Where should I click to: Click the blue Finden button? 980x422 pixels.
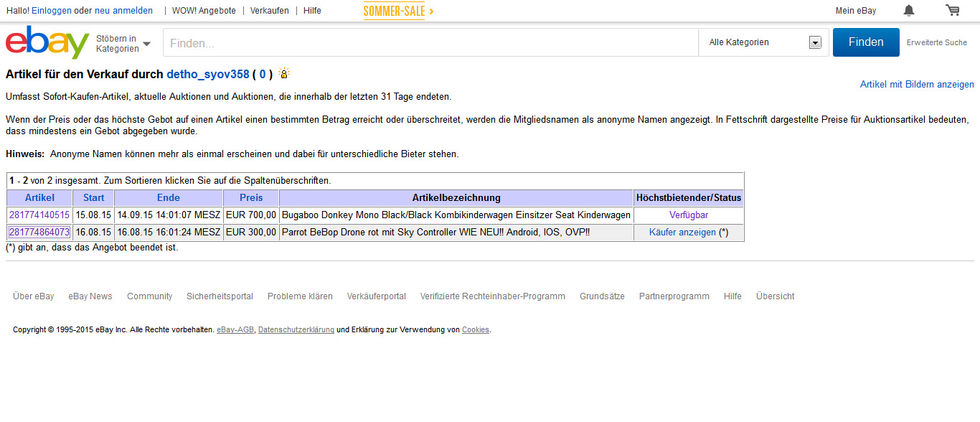[866, 42]
